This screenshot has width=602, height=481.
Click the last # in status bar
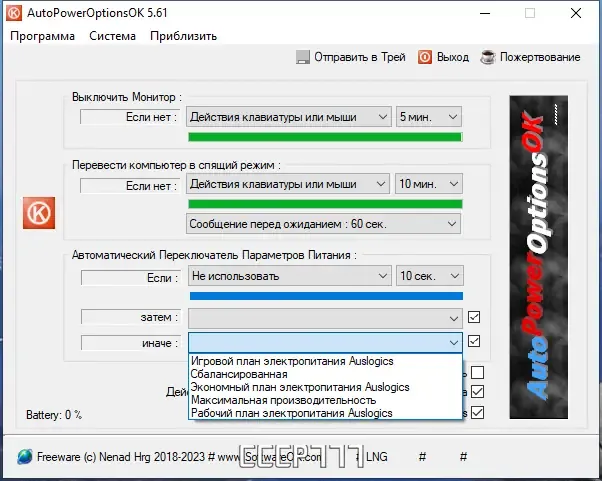(x=463, y=457)
